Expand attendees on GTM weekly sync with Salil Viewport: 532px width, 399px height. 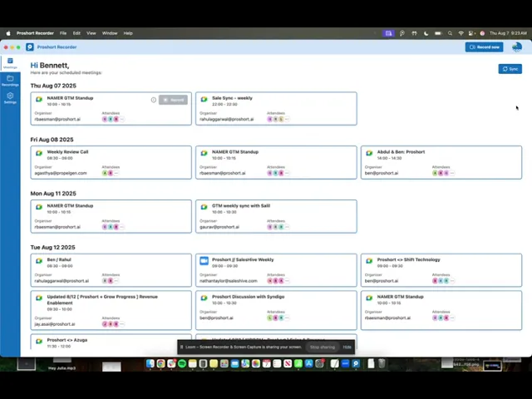(287, 227)
